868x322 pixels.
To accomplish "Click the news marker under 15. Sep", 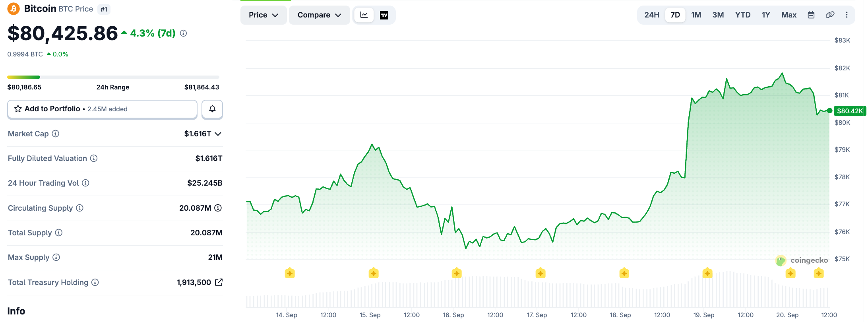I will point(374,274).
